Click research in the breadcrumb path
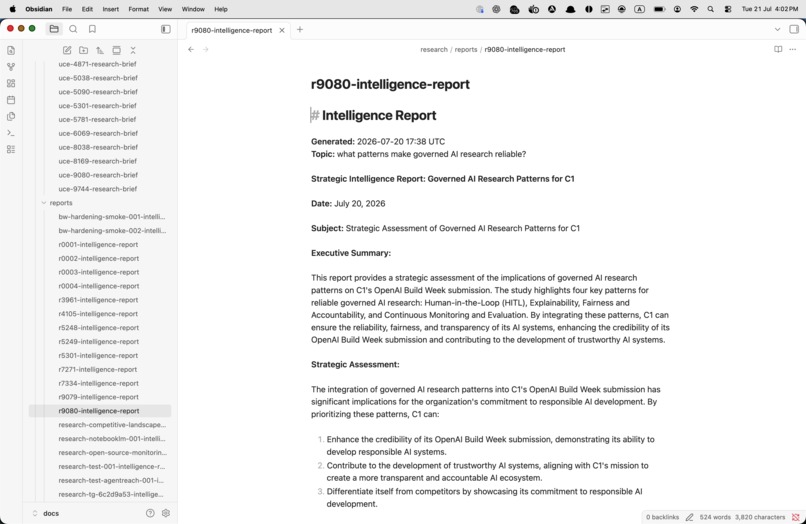 (434, 49)
